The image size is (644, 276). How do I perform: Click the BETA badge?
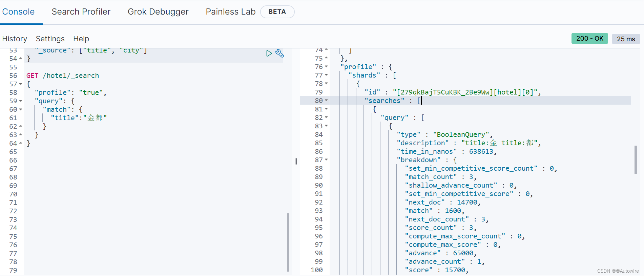point(277,12)
